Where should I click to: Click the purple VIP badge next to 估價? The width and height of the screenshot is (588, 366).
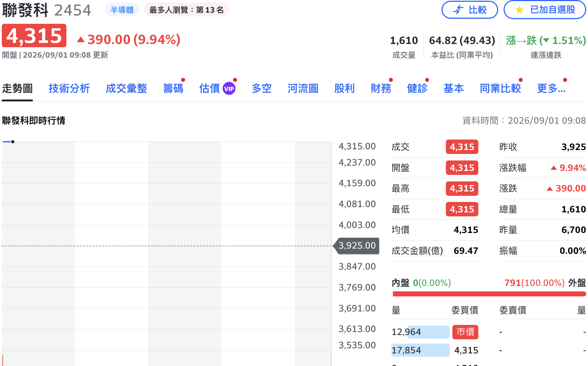tap(229, 89)
